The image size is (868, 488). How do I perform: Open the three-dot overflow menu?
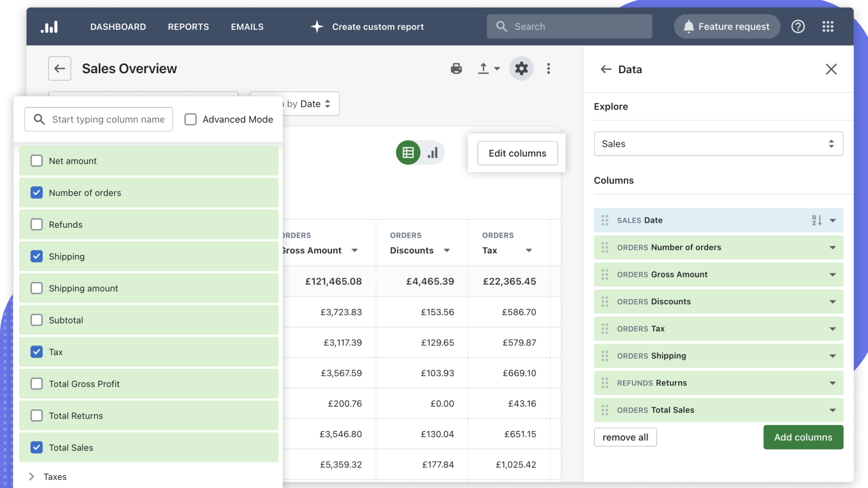coord(549,68)
